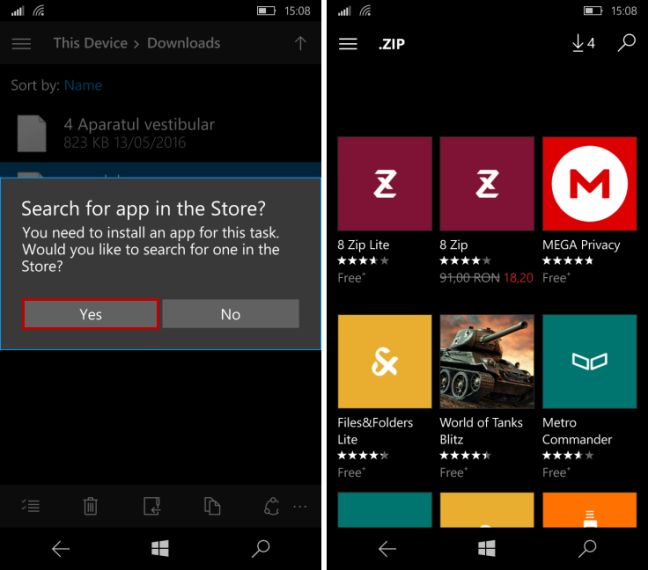Open the downloads indicator showing 4
Viewport: 648px width, 570px height.
pyautogui.click(x=583, y=43)
